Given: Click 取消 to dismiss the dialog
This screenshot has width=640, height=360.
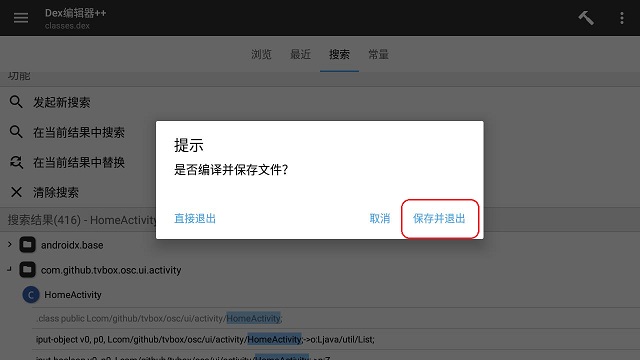Looking at the screenshot, I should [380, 218].
